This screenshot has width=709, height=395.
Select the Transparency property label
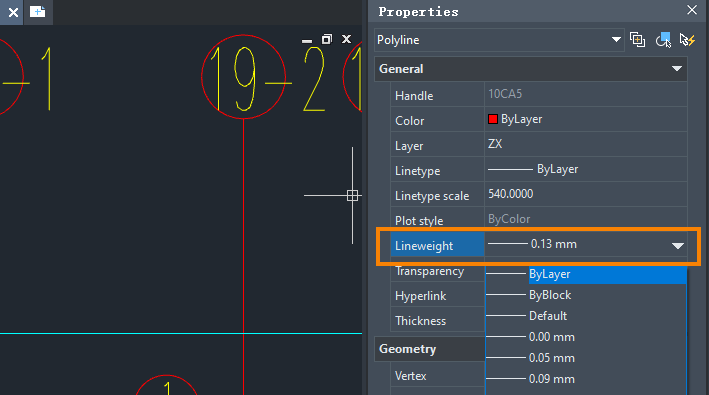429,271
